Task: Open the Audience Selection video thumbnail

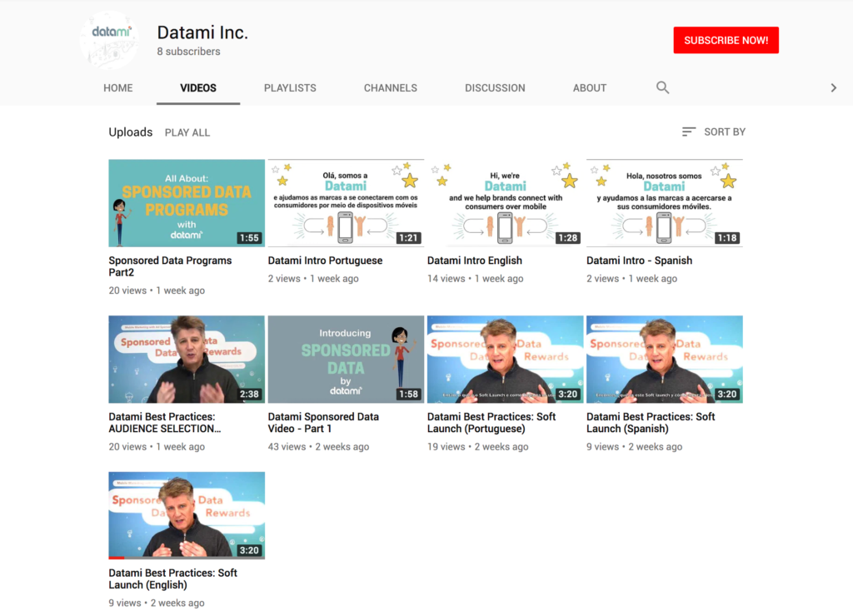Action: tap(187, 360)
